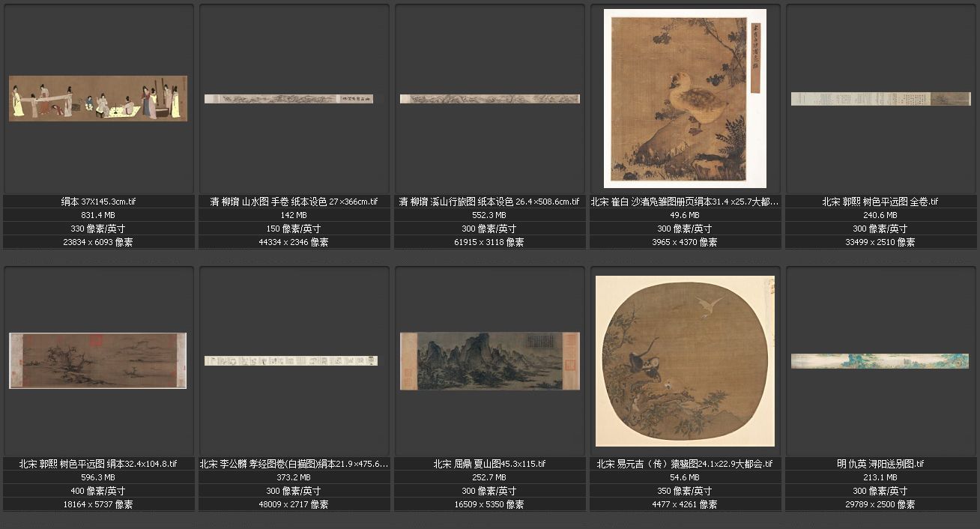Select the 崔白 duckling painting thumbnail

click(685, 99)
